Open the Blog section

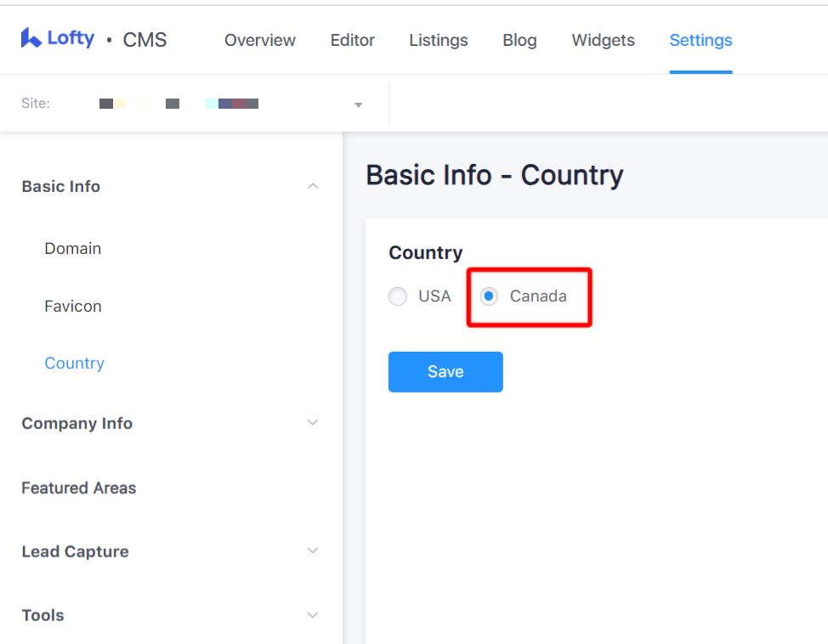tap(520, 40)
